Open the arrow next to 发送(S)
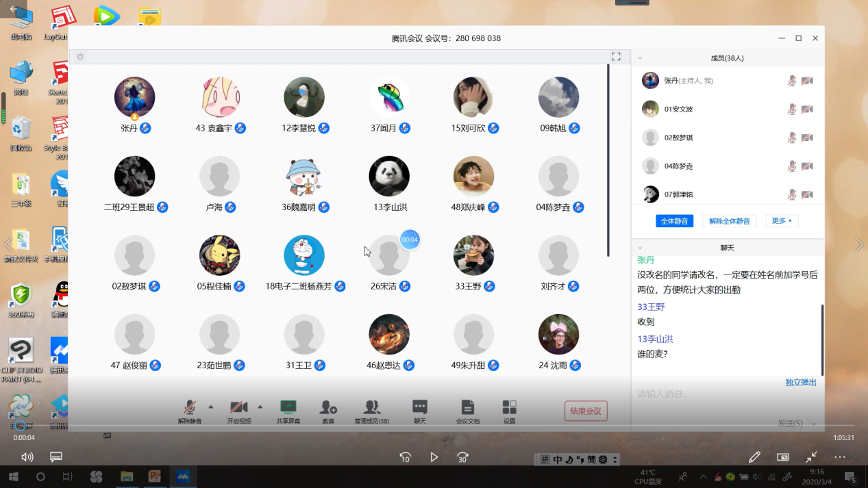This screenshot has height=488, width=868. [814, 424]
